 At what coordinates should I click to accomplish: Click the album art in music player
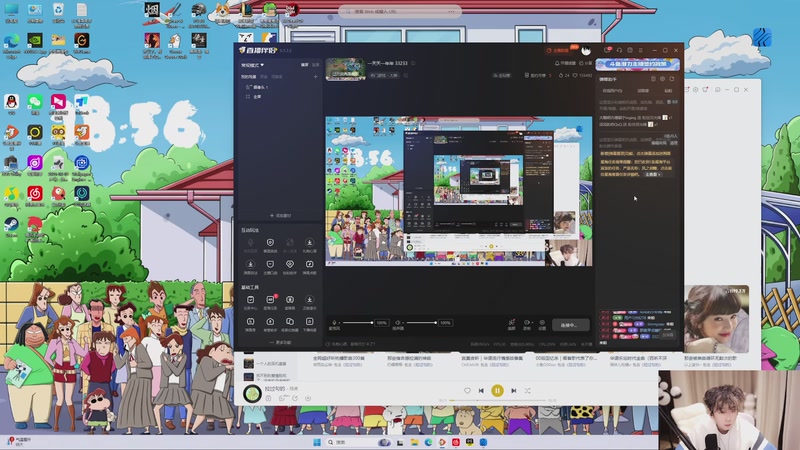tap(252, 394)
